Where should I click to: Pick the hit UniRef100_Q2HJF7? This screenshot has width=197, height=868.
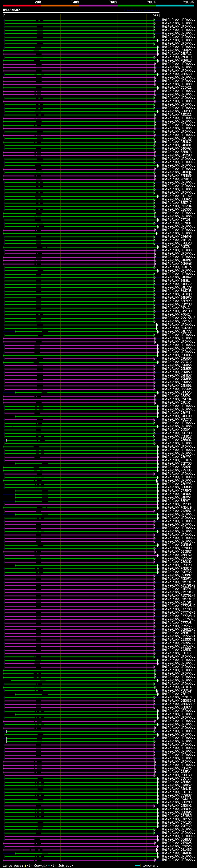point(177,653)
